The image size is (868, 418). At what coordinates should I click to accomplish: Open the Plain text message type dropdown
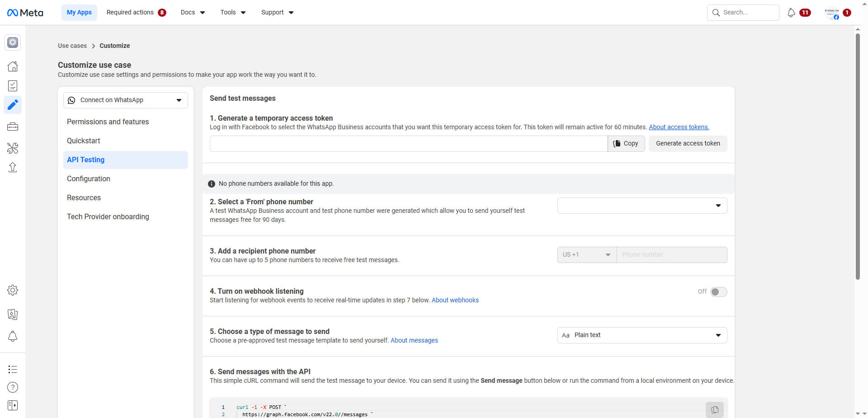642,335
